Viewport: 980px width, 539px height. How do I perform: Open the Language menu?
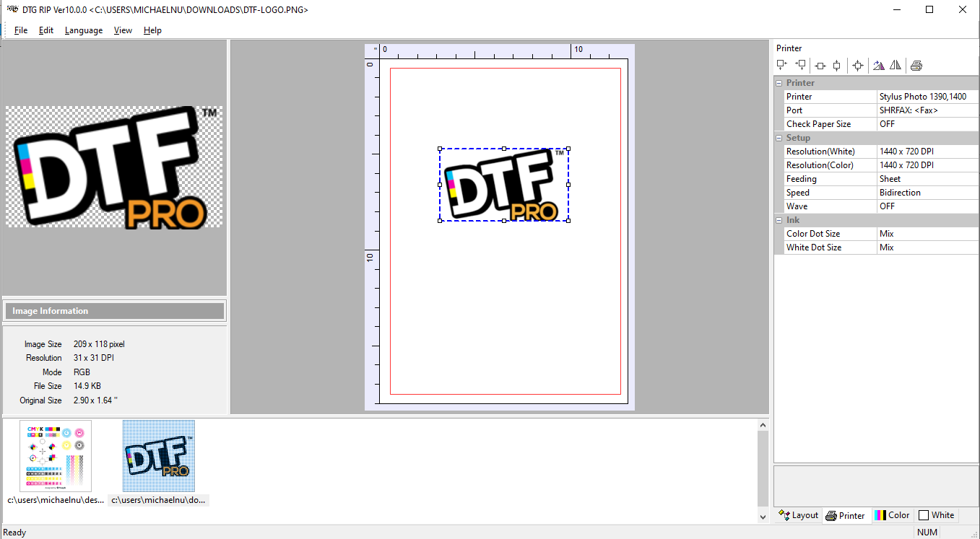pos(84,30)
